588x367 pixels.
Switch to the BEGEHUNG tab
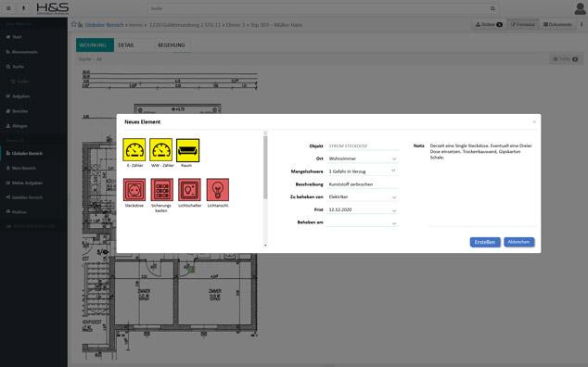pyautogui.click(x=171, y=45)
